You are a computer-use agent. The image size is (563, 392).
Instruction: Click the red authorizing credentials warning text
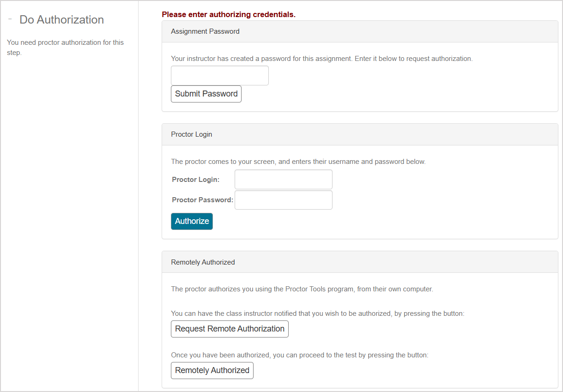click(x=228, y=14)
